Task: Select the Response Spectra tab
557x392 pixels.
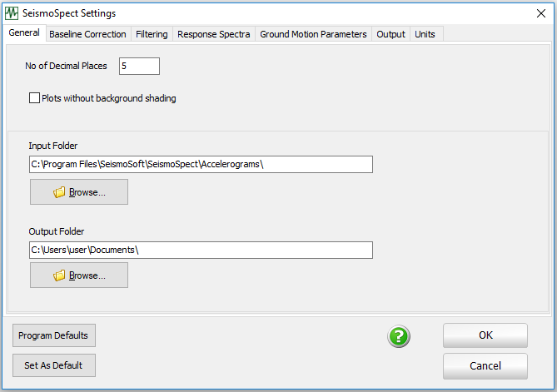Action: click(x=214, y=34)
